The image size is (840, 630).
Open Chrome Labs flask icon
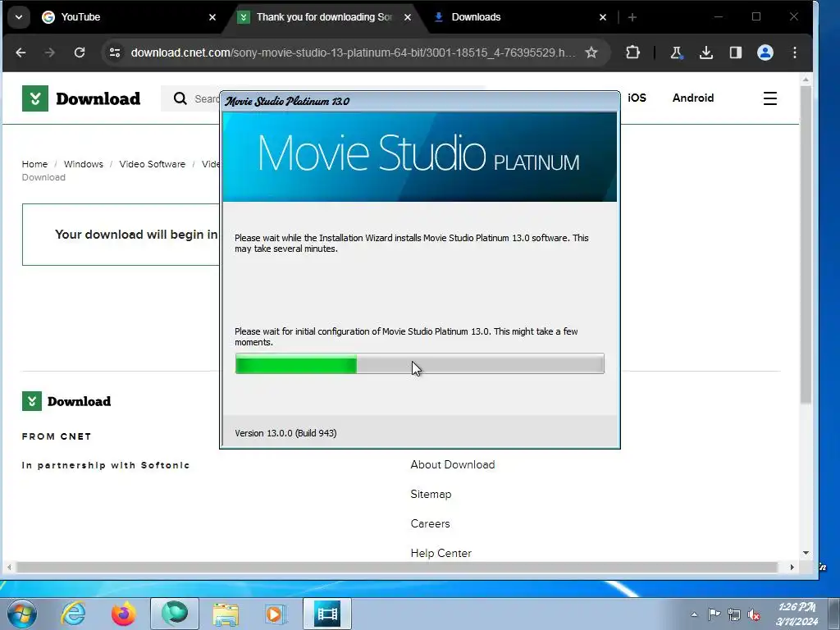click(x=676, y=52)
